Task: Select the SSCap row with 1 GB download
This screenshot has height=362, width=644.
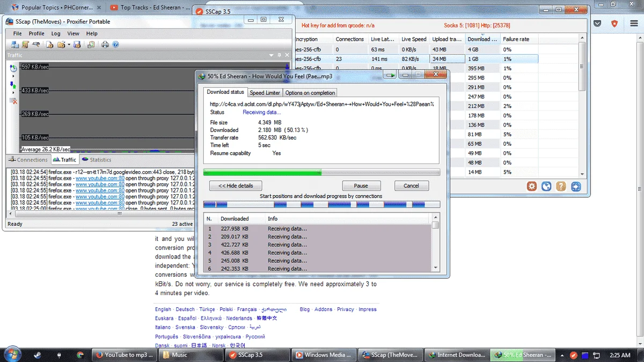Action: (x=416, y=59)
